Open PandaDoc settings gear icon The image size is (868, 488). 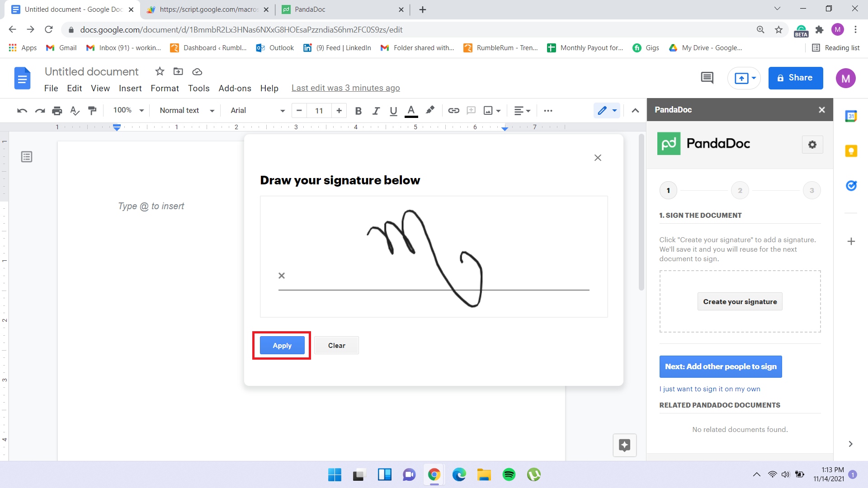coord(812,145)
